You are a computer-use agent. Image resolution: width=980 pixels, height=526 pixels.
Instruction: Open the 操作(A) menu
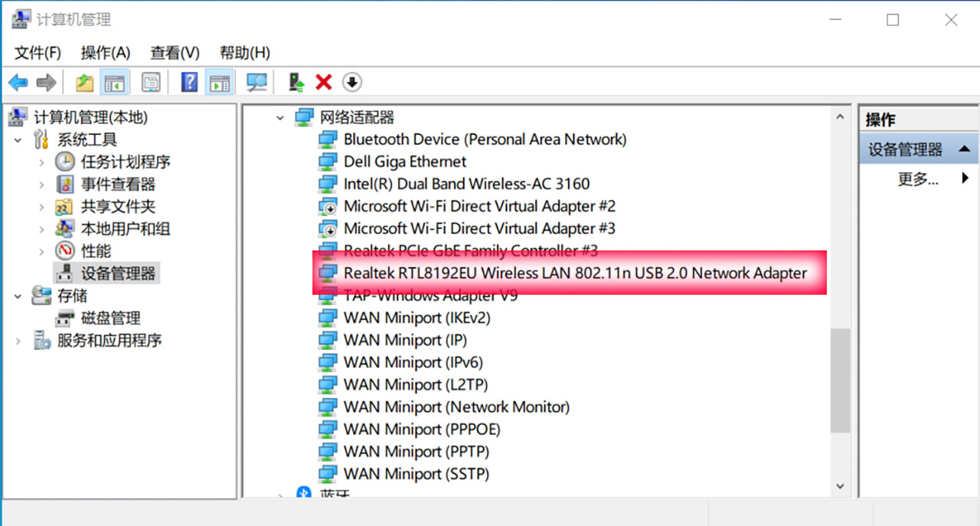[106, 53]
